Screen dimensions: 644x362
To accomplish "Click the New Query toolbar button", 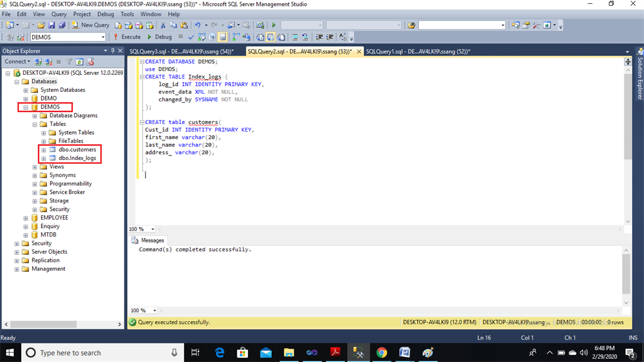I will [x=91, y=25].
